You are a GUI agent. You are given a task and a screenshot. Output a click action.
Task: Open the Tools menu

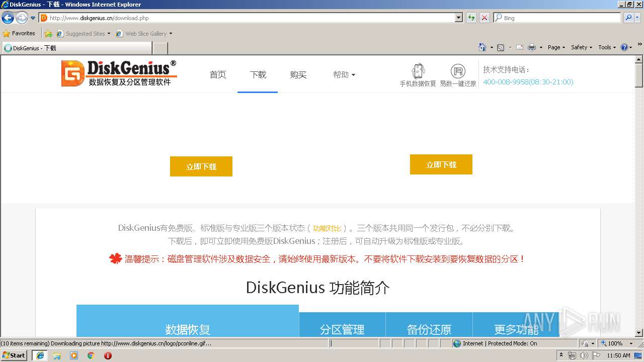click(607, 47)
